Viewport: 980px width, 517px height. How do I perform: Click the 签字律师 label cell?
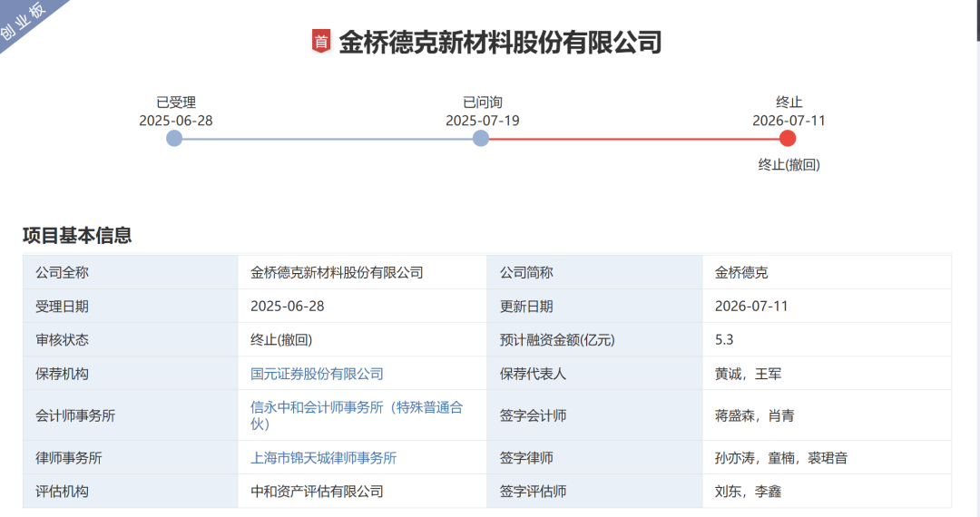point(594,458)
